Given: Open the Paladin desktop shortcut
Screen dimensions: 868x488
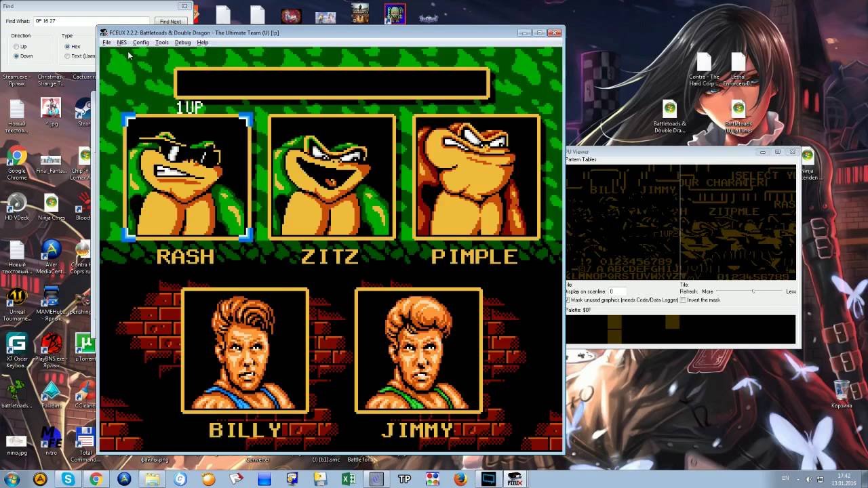Looking at the screenshot, I should [51, 394].
